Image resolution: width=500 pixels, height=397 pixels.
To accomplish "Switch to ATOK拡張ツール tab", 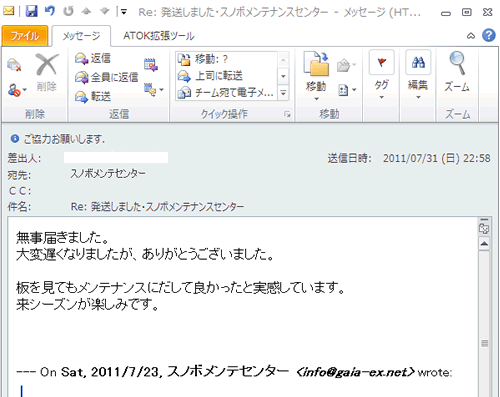I will [159, 36].
